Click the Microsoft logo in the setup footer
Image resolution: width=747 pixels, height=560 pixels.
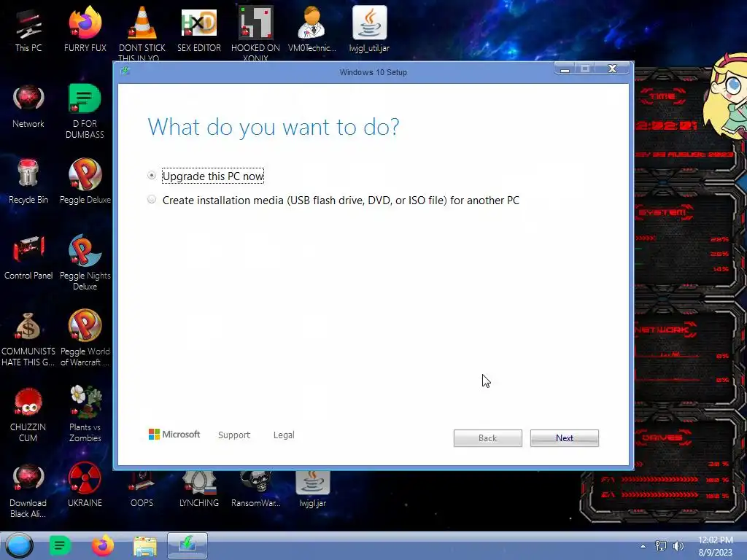pyautogui.click(x=174, y=435)
